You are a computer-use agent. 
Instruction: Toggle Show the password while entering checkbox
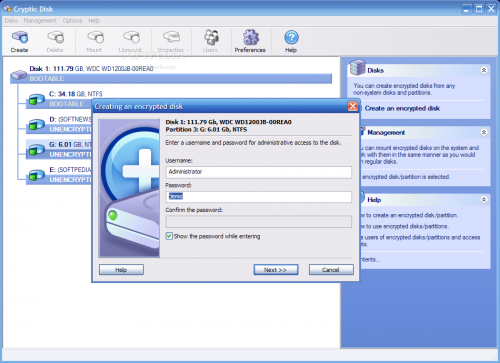169,236
